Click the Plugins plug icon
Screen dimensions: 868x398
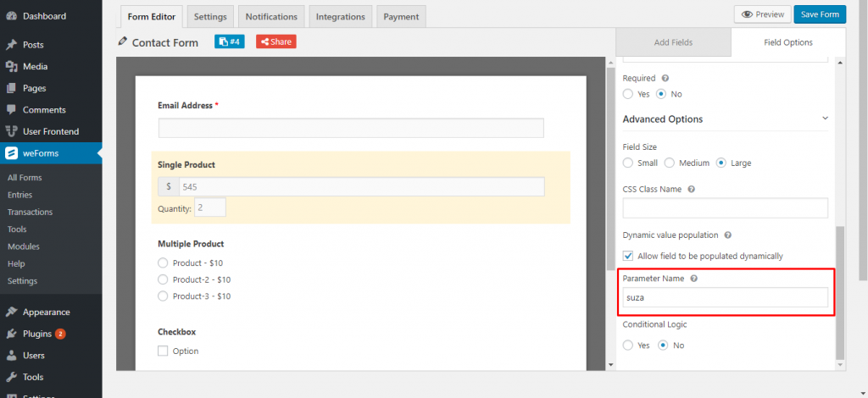click(x=11, y=334)
